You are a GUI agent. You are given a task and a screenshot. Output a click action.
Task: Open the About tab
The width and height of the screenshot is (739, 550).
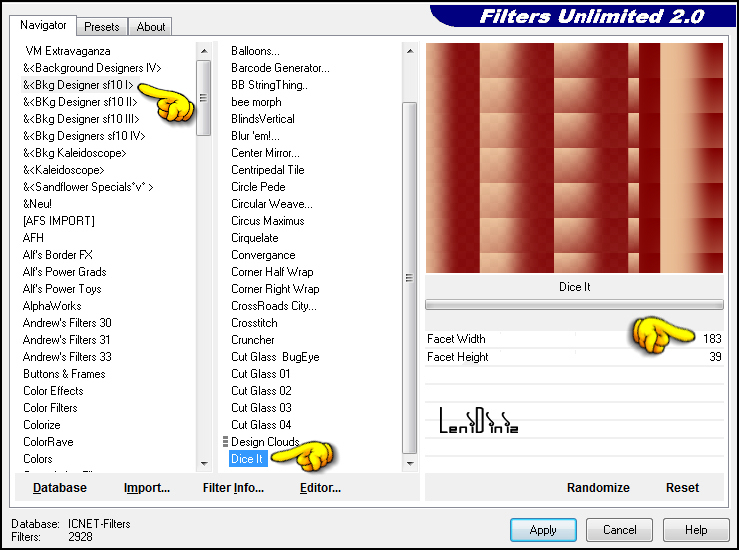point(151,27)
